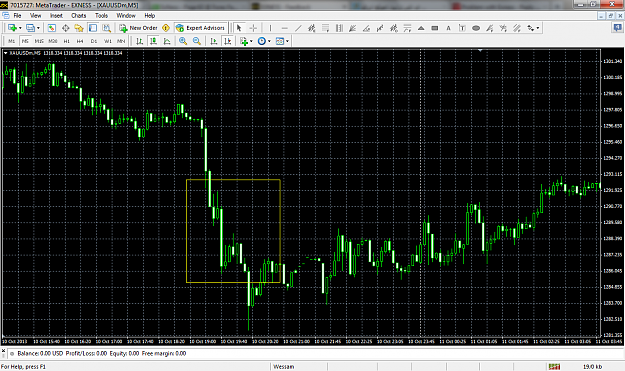
Task: Switch chart to M5 timeframe
Action: tap(25, 41)
